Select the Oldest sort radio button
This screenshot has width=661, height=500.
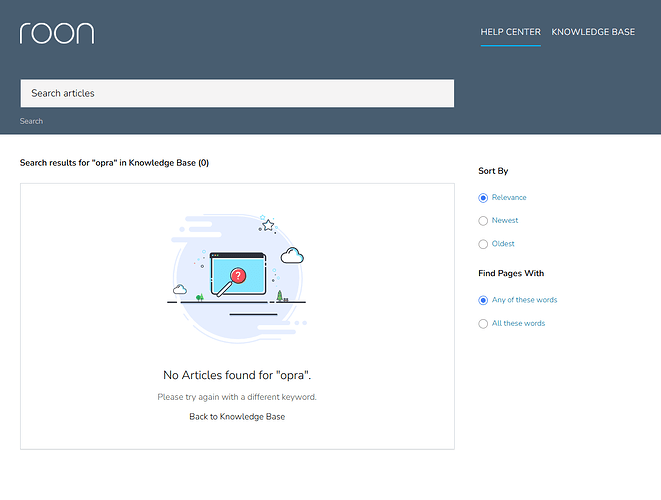coord(483,244)
